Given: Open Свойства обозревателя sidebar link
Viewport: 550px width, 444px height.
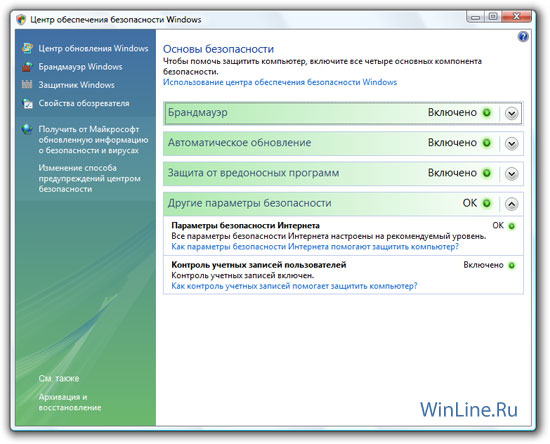Looking at the screenshot, I should [x=84, y=103].
